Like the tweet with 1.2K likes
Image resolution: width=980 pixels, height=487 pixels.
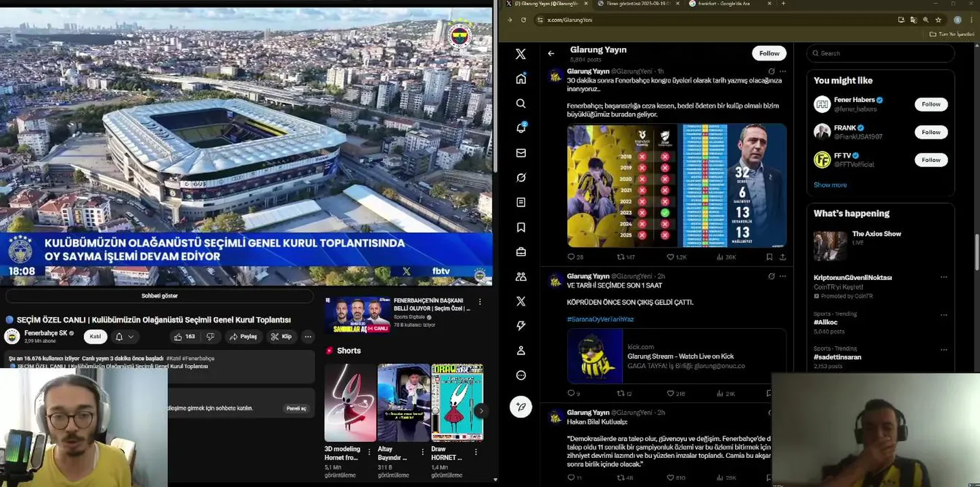[x=676, y=257]
